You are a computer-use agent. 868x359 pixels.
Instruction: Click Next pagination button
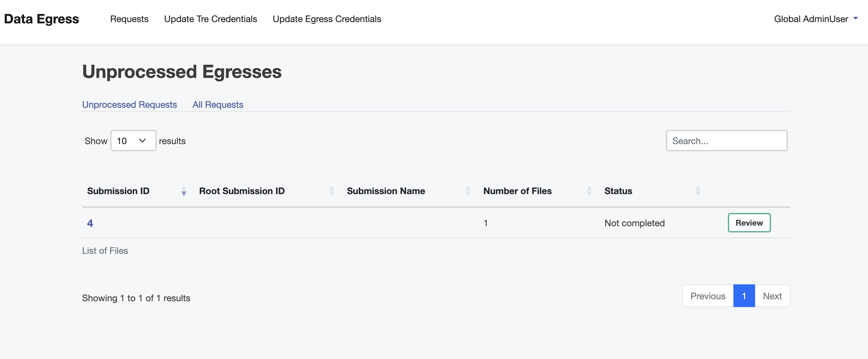point(772,296)
